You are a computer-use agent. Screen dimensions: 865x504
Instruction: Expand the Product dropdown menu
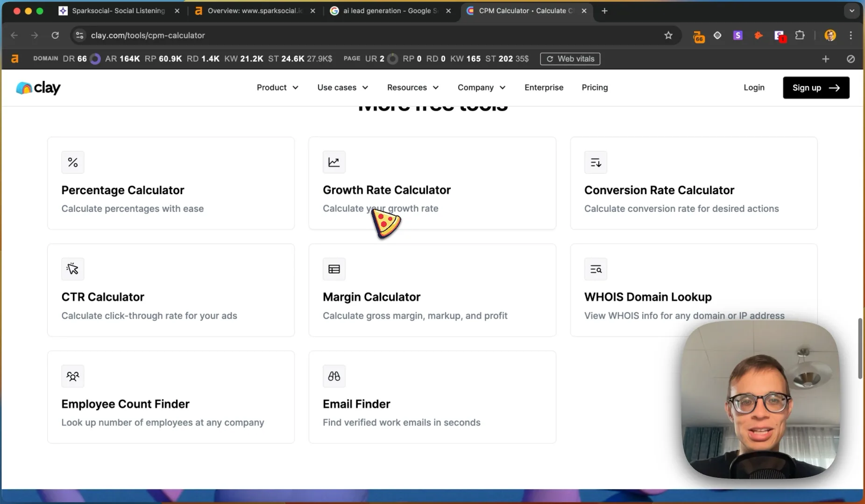click(277, 88)
